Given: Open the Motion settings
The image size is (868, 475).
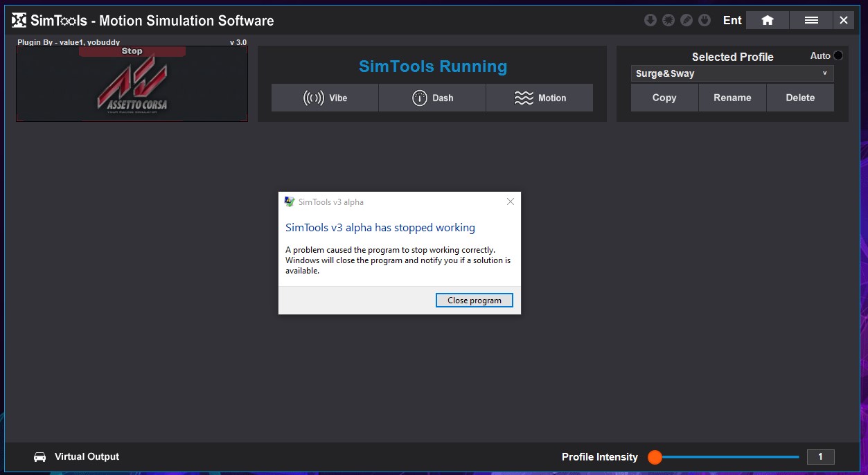Looking at the screenshot, I should [x=540, y=98].
